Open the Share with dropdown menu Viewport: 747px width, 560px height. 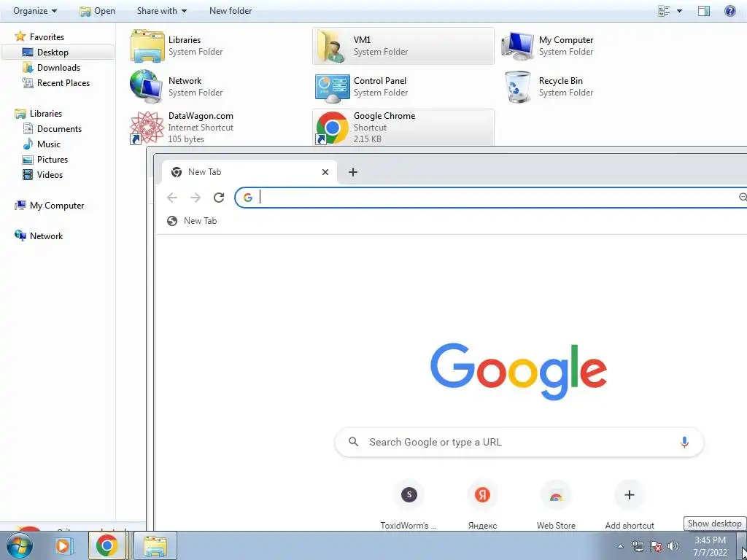tap(162, 11)
